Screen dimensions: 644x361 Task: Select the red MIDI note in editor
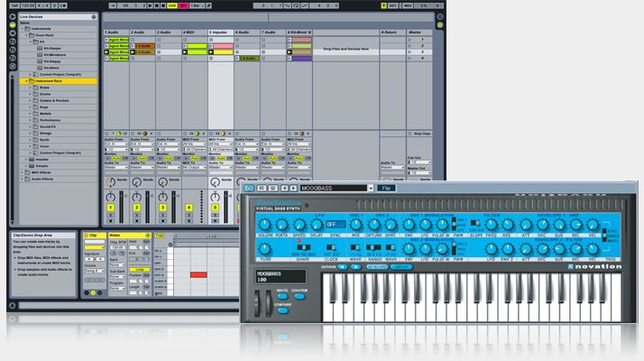[x=198, y=274]
